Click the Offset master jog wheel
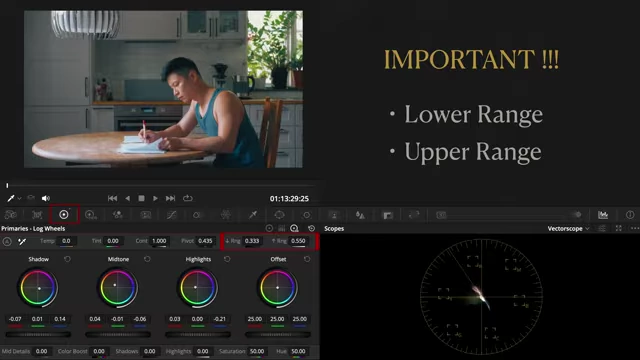The height and width of the screenshot is (360, 640). point(278,334)
